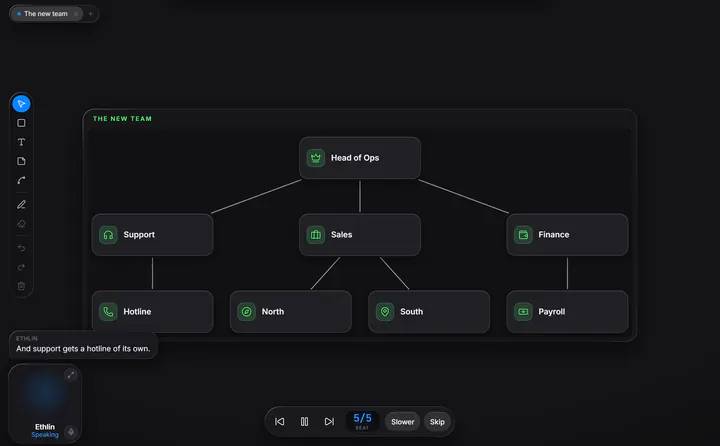Select the Head of Ops node

tap(360, 158)
